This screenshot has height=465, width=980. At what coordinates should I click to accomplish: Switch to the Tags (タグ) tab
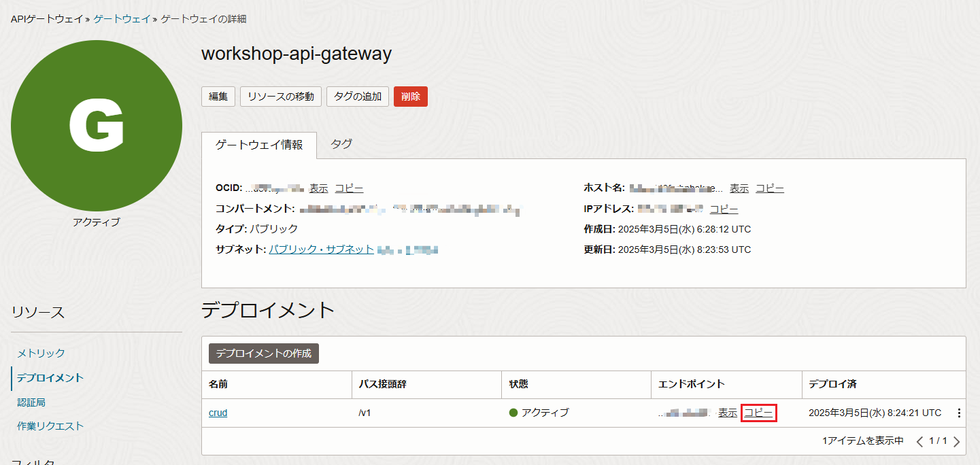pyautogui.click(x=341, y=144)
